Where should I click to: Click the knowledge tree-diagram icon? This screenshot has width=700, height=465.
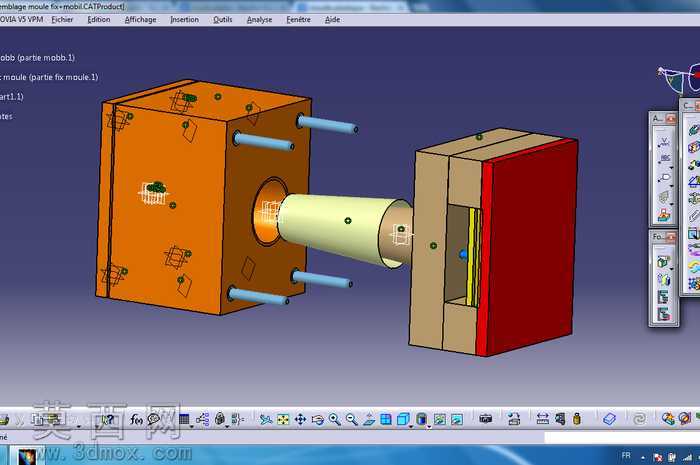[x=202, y=419]
